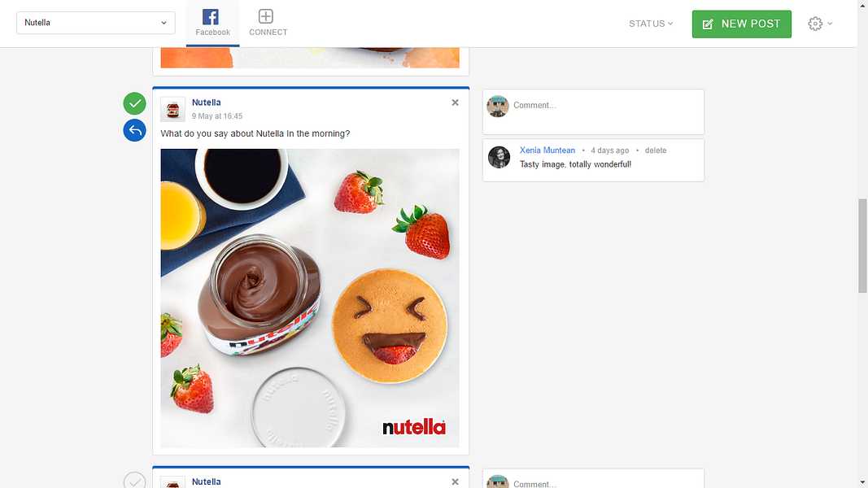Click the blue reply arrow icon
This screenshot has height=488, width=868.
[134, 130]
